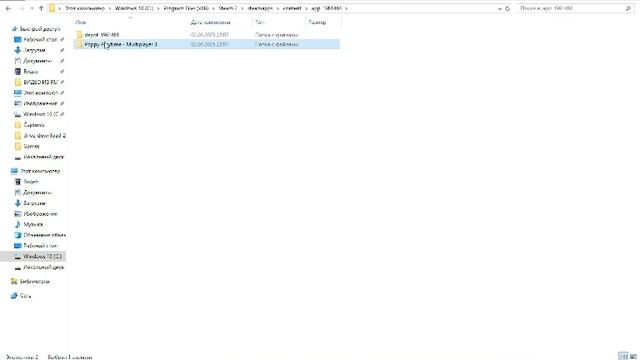Open 'Локальный диск' below Windows 10 (C:)
Viewport: 640px width, 360px height.
click(43, 267)
